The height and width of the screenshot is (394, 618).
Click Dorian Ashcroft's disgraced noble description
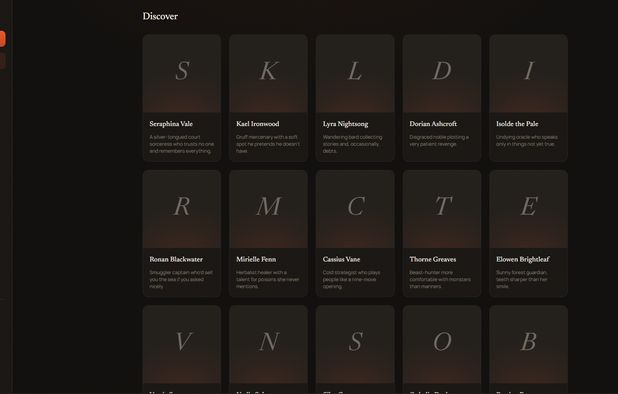(x=439, y=141)
